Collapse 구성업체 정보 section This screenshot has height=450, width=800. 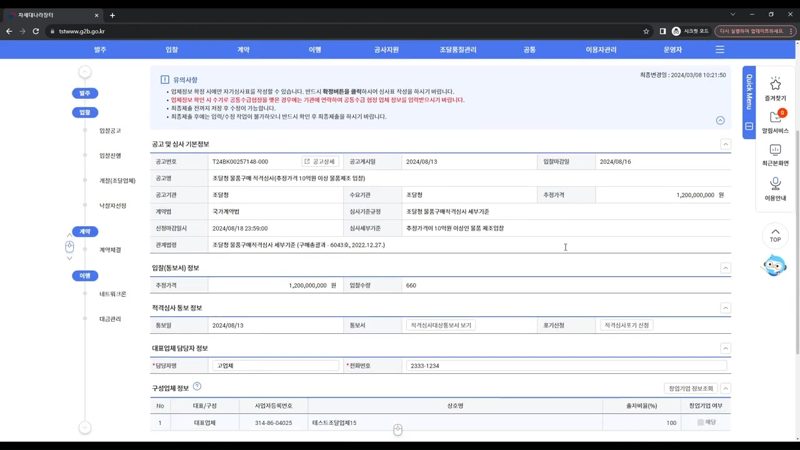[725, 388]
